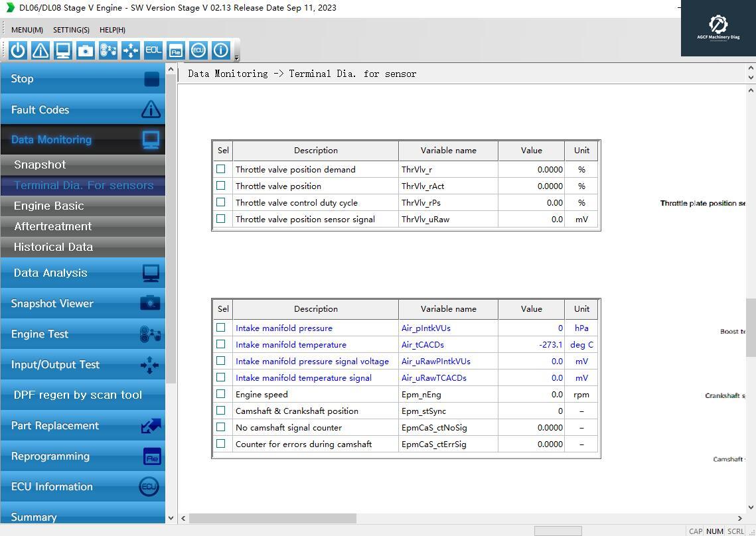Viewport: 756px width, 536px height.
Task: Open the MENU(M) menu
Action: point(27,30)
